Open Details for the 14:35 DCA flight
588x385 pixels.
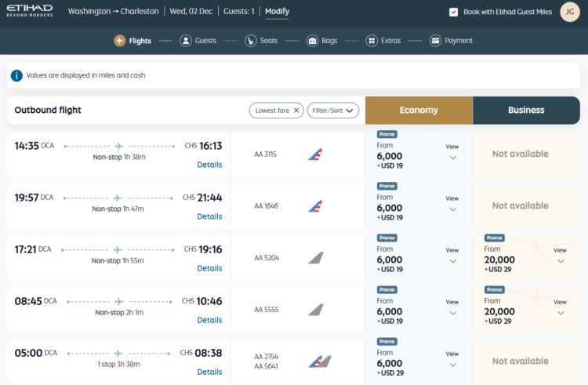(209, 165)
